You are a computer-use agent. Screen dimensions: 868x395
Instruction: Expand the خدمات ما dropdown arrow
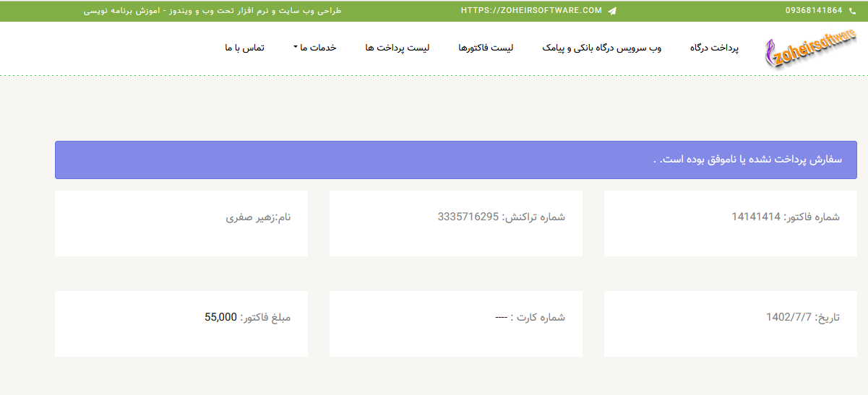click(296, 48)
